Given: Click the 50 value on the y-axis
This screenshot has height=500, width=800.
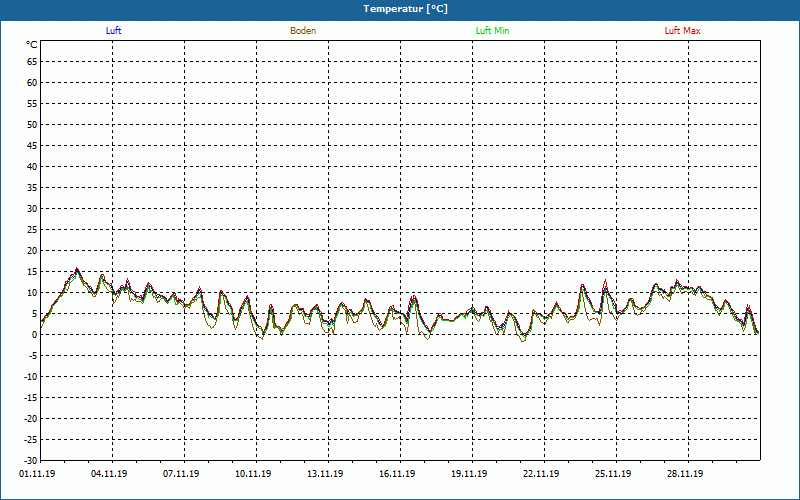Looking at the screenshot, I should tap(32, 124).
